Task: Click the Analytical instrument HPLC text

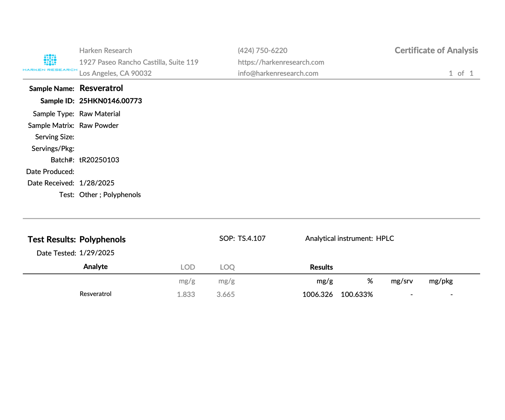Action: pyautogui.click(x=385, y=238)
